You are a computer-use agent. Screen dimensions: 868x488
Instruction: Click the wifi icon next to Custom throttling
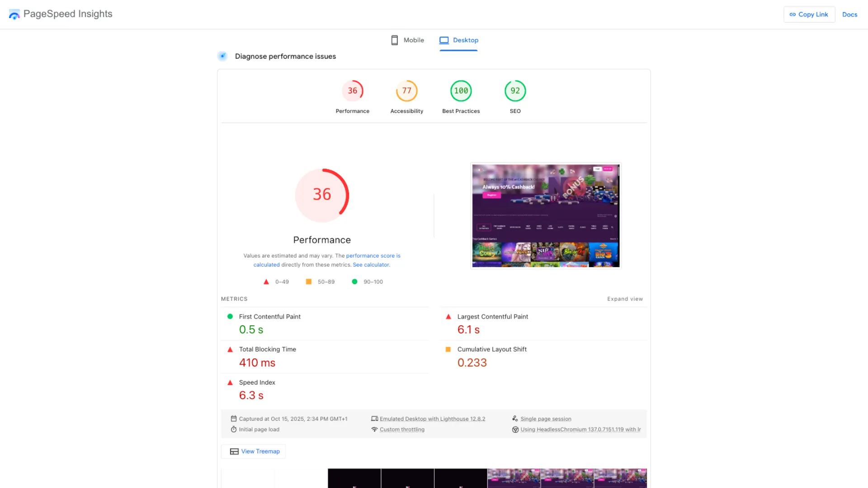[x=375, y=429]
